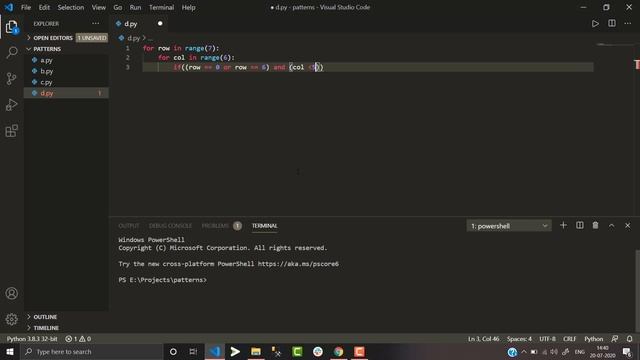
Task: Open the Run menu
Action: pyautogui.click(x=135, y=7)
